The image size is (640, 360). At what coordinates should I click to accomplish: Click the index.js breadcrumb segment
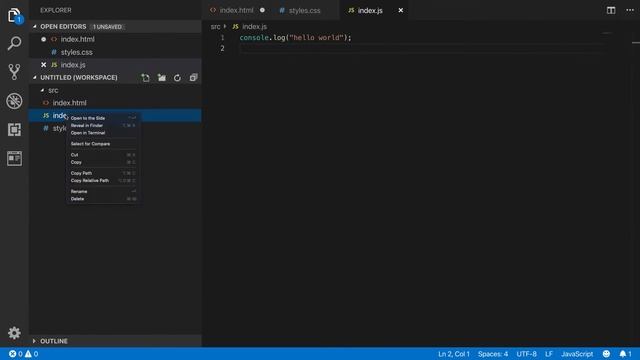tap(254, 27)
